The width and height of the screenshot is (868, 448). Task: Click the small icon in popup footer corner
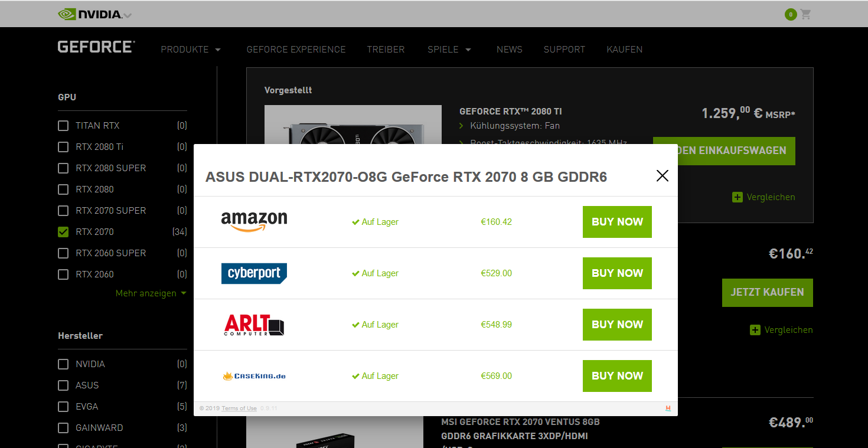(668, 408)
